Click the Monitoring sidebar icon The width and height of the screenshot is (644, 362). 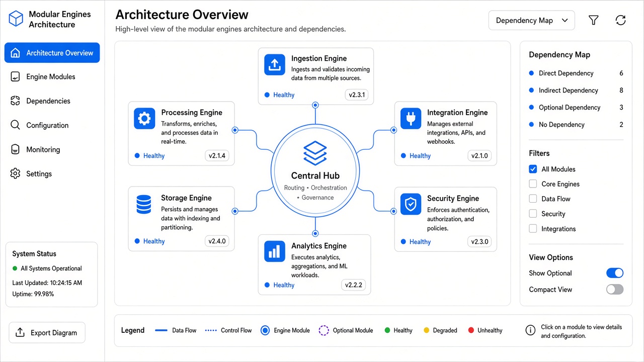click(x=15, y=149)
